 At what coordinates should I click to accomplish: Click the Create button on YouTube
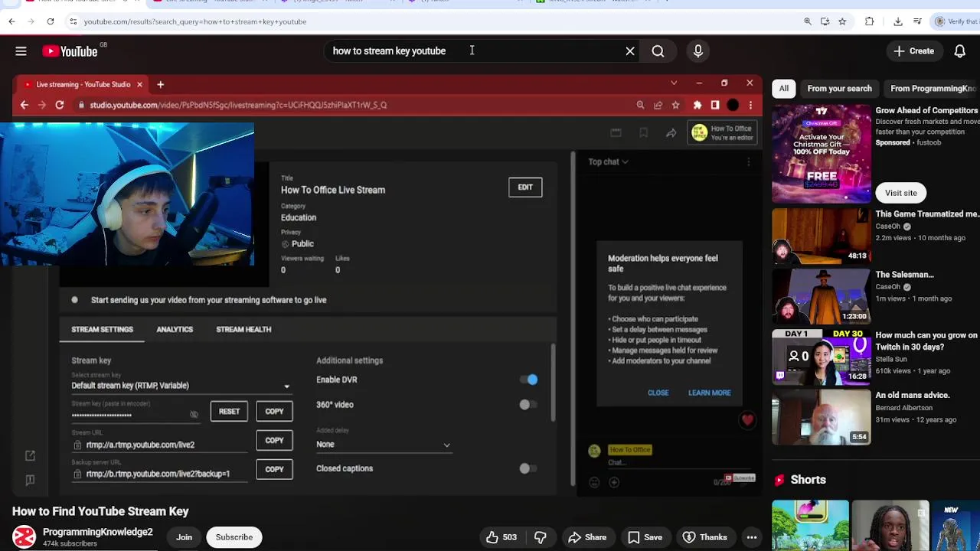coord(913,51)
